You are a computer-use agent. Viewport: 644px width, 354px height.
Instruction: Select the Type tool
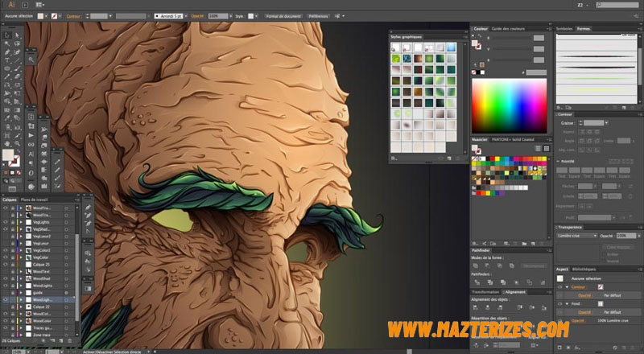(7, 60)
